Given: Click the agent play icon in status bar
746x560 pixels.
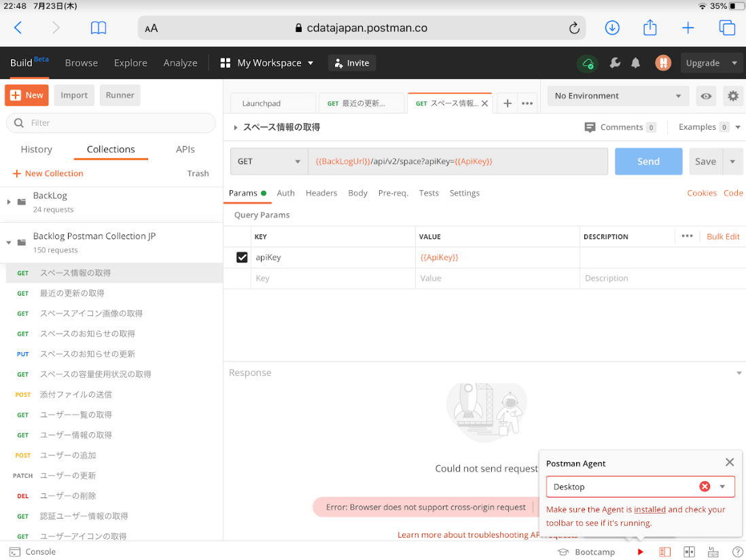Looking at the screenshot, I should 641,552.
